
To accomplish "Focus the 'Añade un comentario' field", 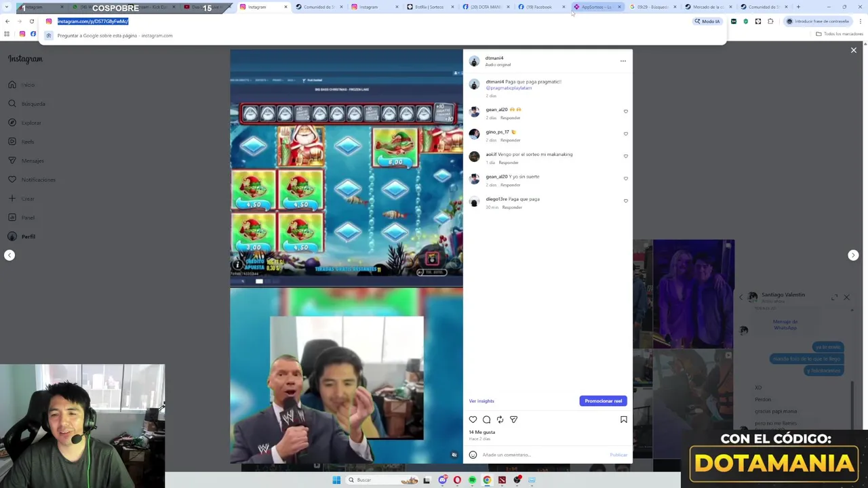I will 542,455.
